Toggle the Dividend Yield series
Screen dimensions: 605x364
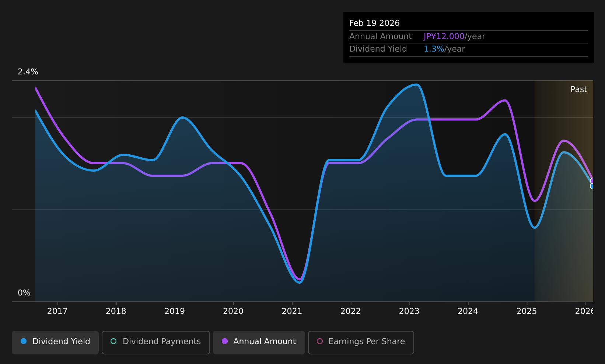pyautogui.click(x=55, y=342)
